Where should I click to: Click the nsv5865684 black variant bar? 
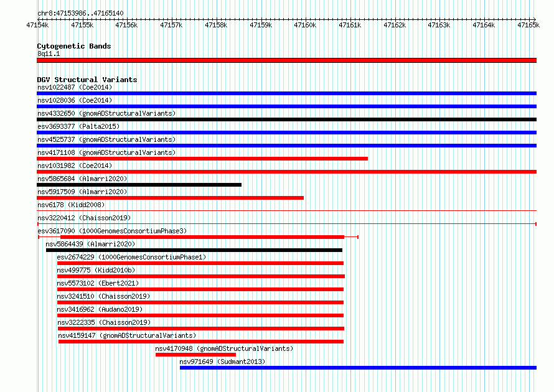139,185
